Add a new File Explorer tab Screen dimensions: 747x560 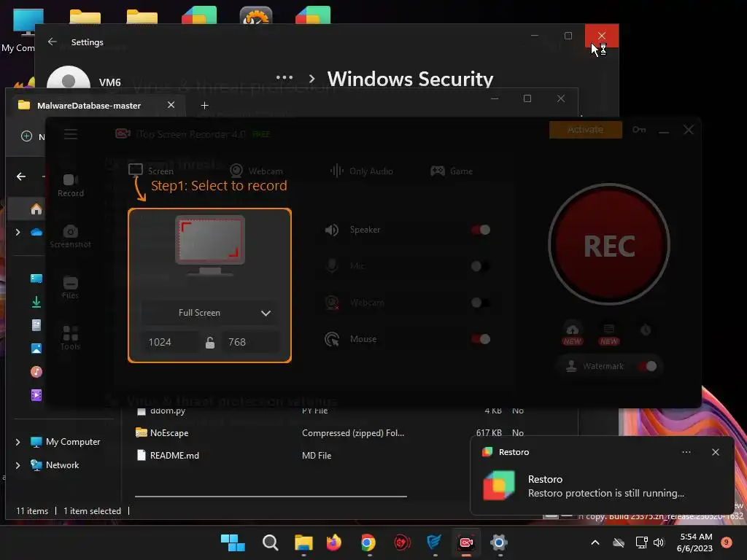(204, 105)
